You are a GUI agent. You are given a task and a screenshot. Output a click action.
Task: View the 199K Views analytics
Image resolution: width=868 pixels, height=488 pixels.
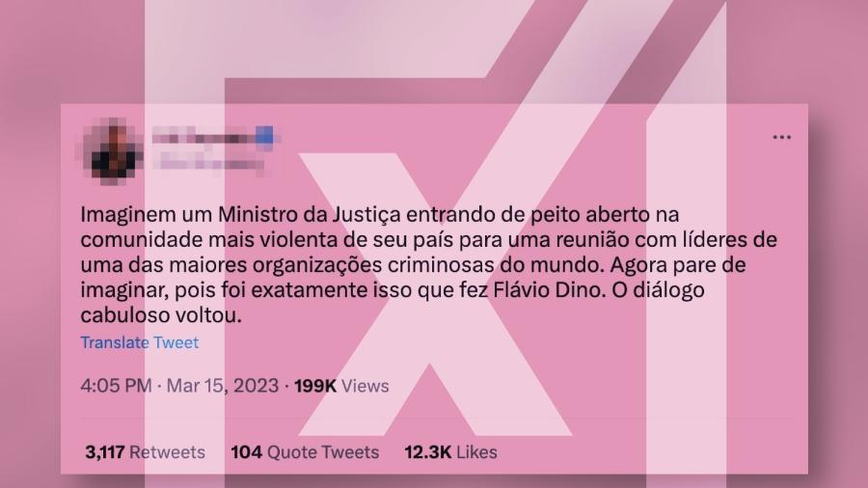tap(341, 386)
